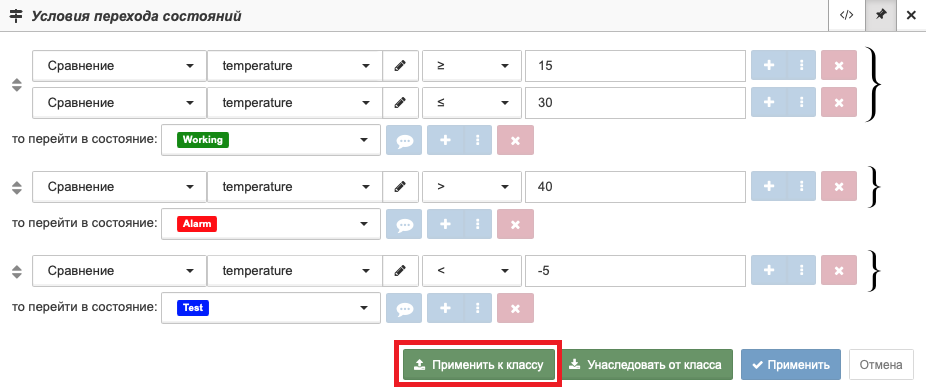Reorder handle for the Alarm condition group

[17, 187]
